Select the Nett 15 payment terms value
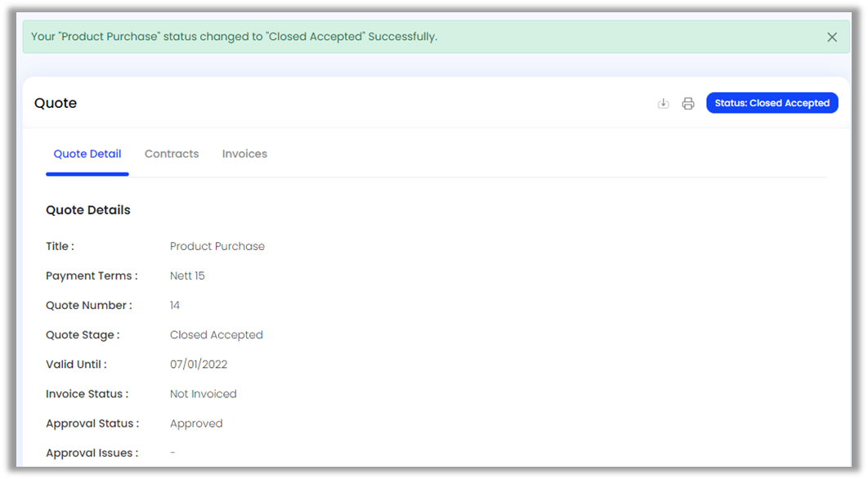The height and width of the screenshot is (479, 868). tap(187, 275)
